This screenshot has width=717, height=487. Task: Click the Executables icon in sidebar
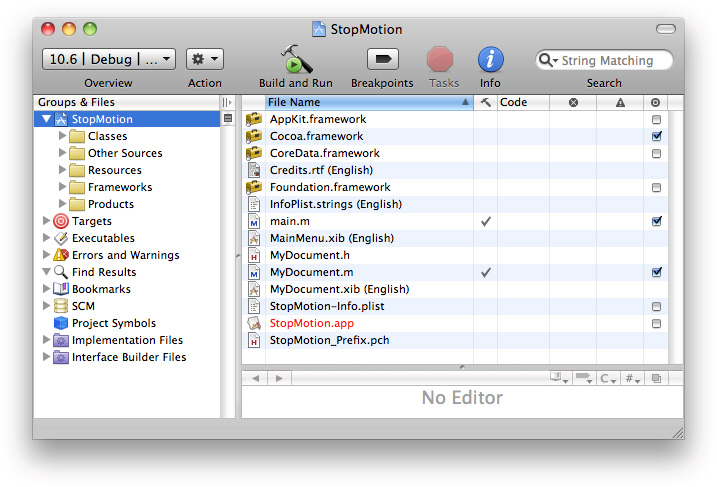[61, 238]
